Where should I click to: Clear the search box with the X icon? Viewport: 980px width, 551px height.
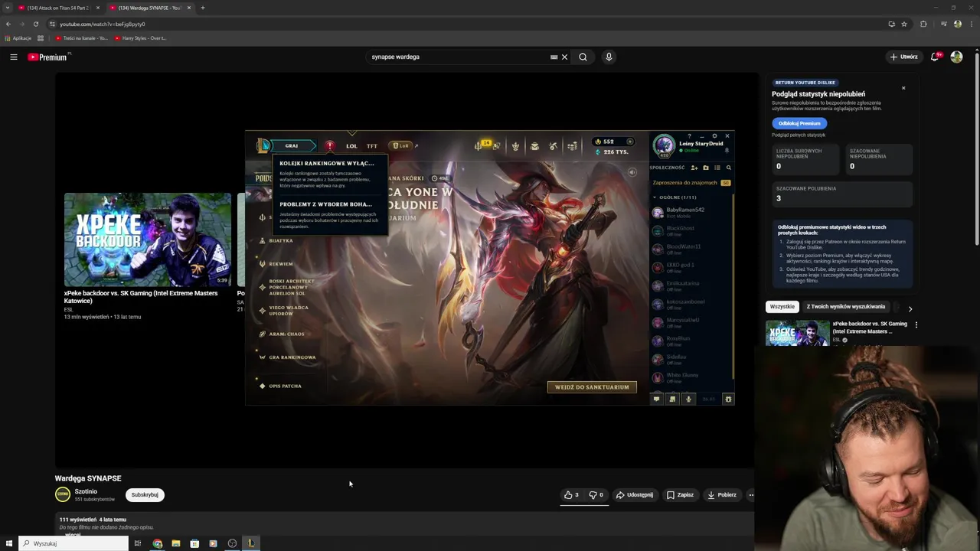[564, 57]
